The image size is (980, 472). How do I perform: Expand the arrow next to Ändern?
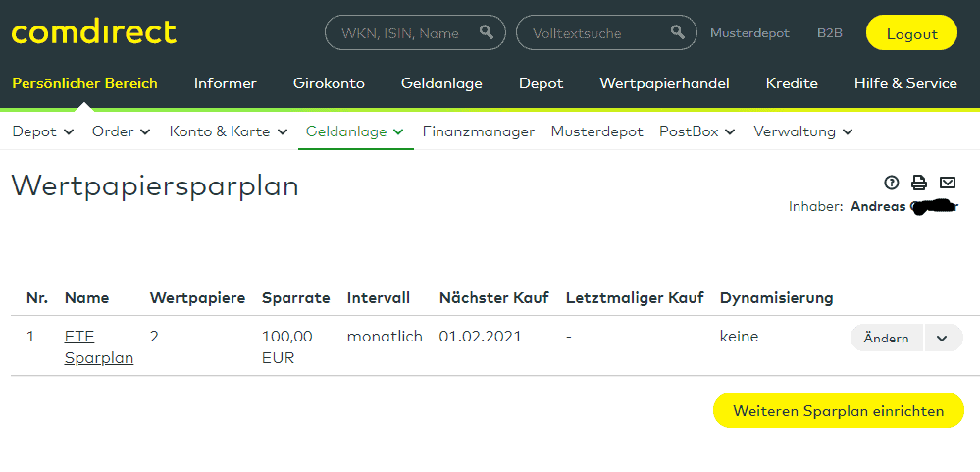point(942,338)
